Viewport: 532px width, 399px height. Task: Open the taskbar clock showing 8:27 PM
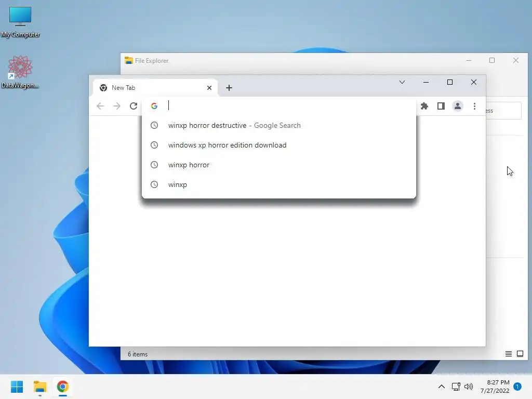coord(495,387)
